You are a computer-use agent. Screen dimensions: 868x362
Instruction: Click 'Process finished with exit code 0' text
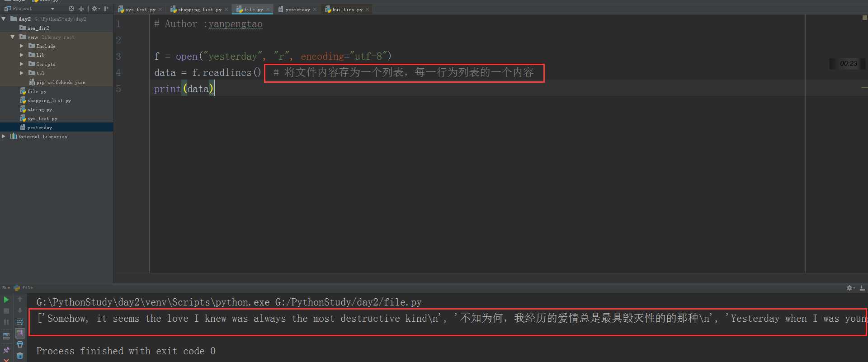pyautogui.click(x=126, y=351)
